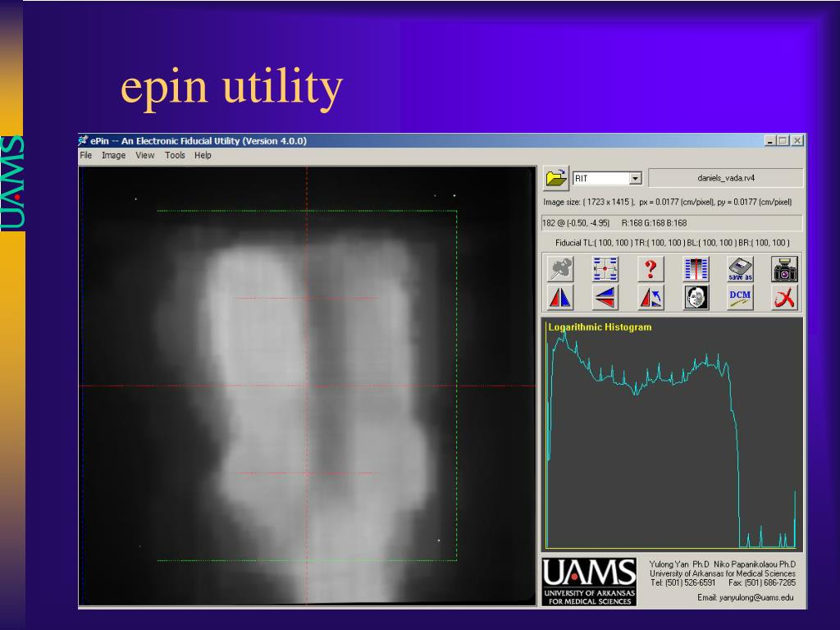Viewport: 840px width, 630px height.
Task: Flip image vertically with stacked triangles icon
Action: click(x=605, y=297)
